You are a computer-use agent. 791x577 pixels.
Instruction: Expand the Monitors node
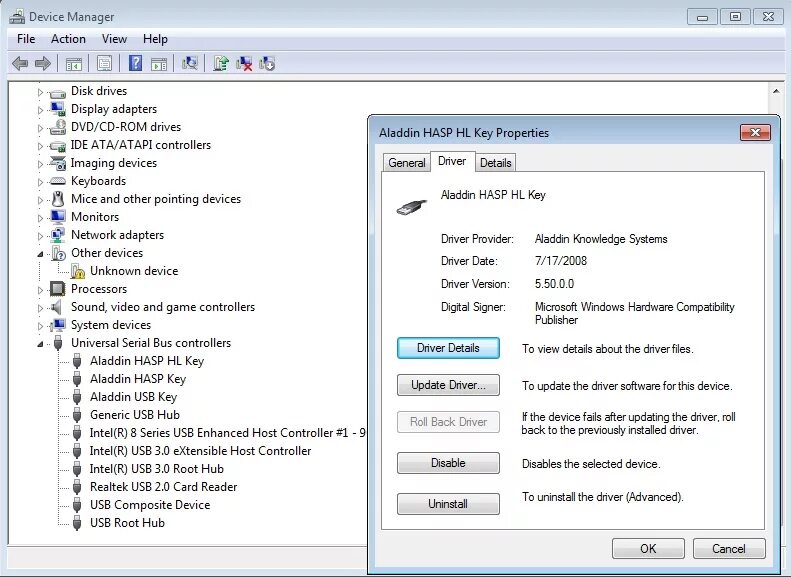[40, 218]
